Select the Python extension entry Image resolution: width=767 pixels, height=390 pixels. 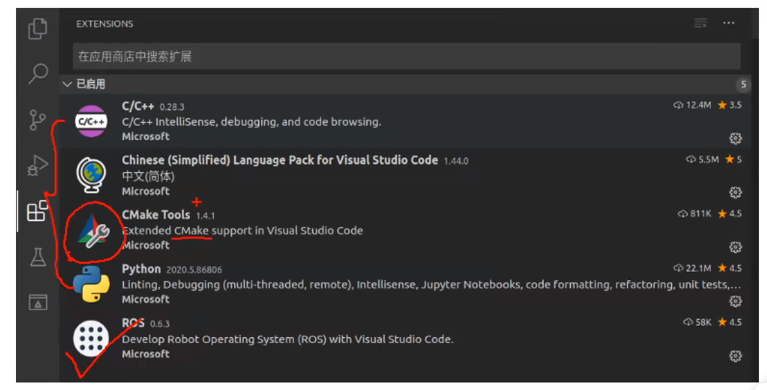coord(406,284)
